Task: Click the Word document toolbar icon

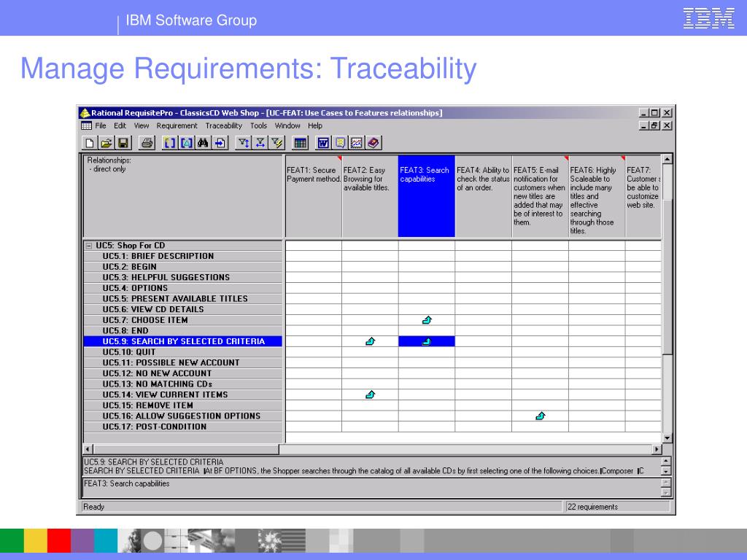Action: (x=323, y=143)
